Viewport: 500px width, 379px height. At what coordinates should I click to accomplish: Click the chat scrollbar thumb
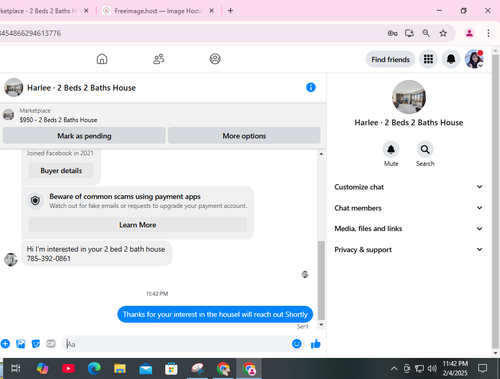pyautogui.click(x=321, y=281)
